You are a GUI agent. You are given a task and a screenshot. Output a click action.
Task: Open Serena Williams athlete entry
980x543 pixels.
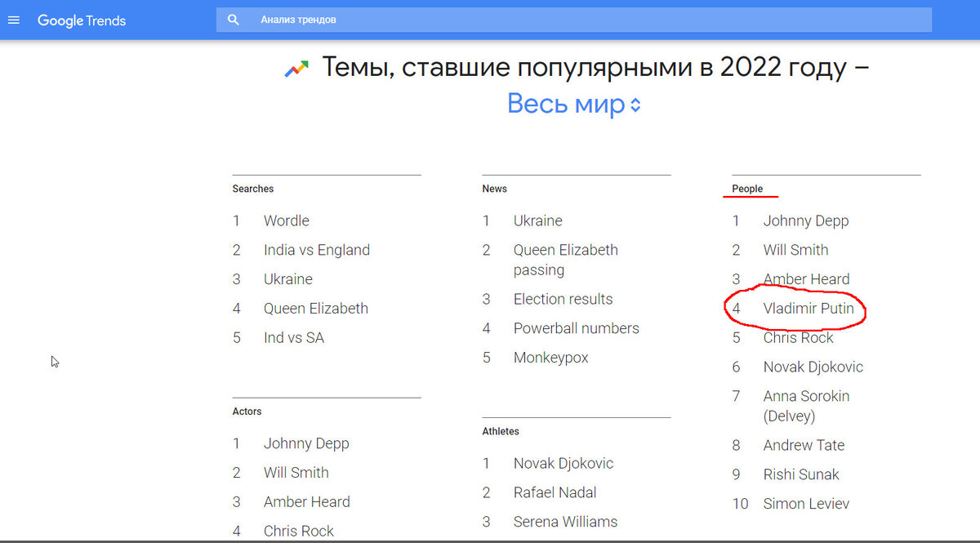tap(566, 522)
